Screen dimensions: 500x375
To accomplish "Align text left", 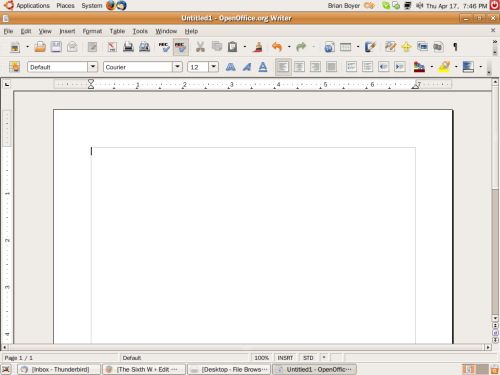I will (283, 67).
